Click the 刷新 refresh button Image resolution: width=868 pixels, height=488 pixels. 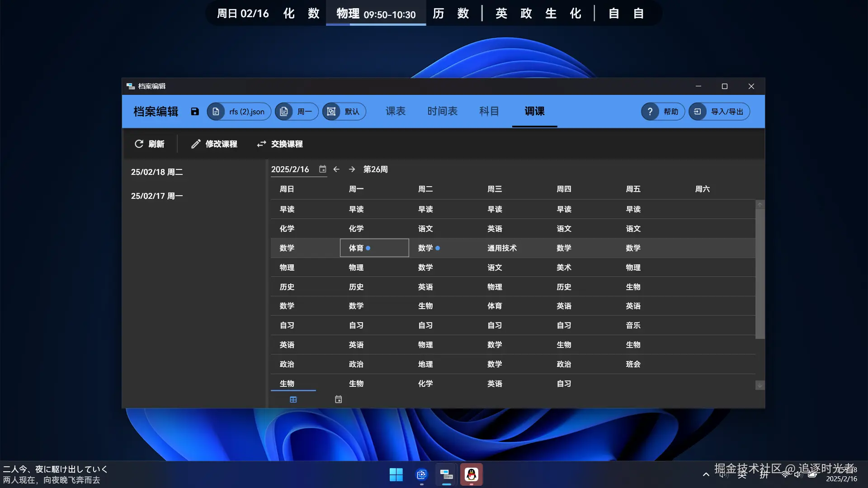point(150,144)
